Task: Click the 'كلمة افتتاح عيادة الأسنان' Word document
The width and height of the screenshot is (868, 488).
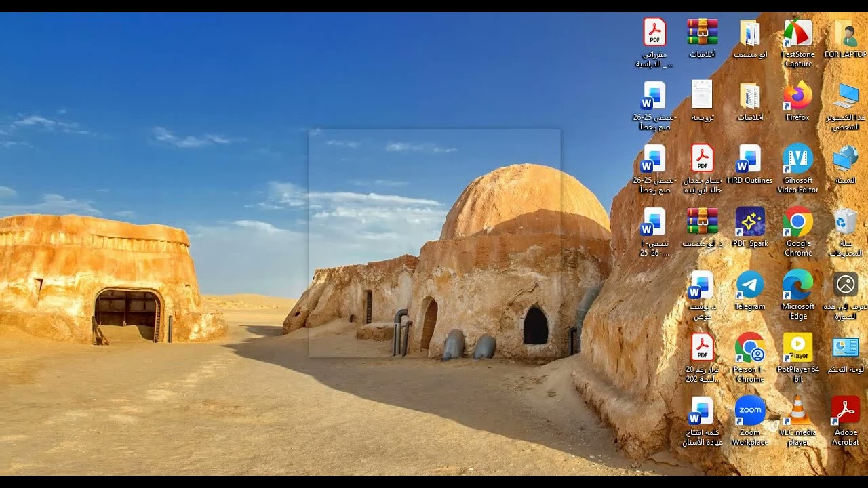Action: pos(703,421)
